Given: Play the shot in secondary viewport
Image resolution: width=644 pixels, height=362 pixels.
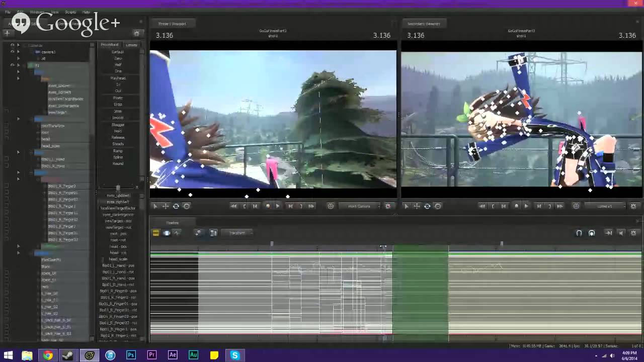Looking at the screenshot, I should (x=526, y=206).
